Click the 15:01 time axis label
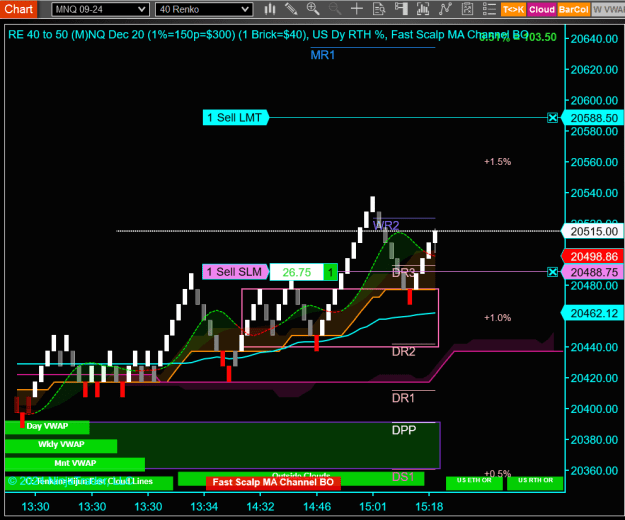The image size is (625, 520). click(373, 506)
